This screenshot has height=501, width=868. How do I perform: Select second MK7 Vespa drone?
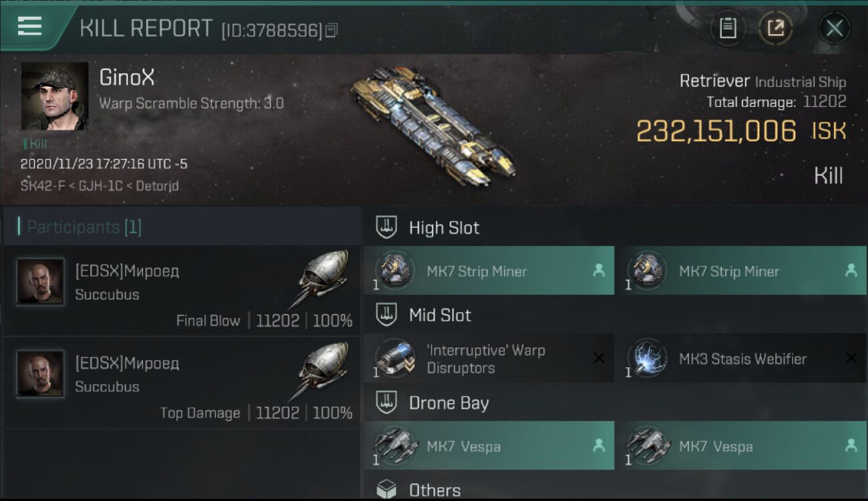(740, 446)
